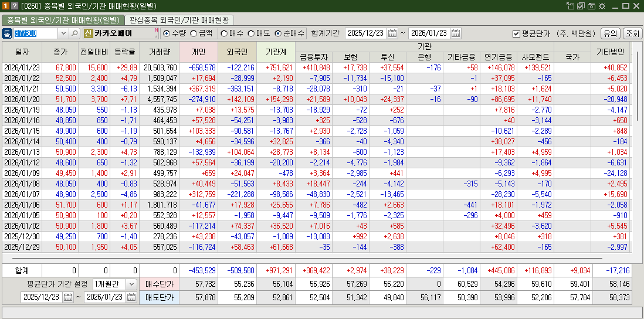Open settings with the gear icon

pyautogui.click(x=602, y=6)
